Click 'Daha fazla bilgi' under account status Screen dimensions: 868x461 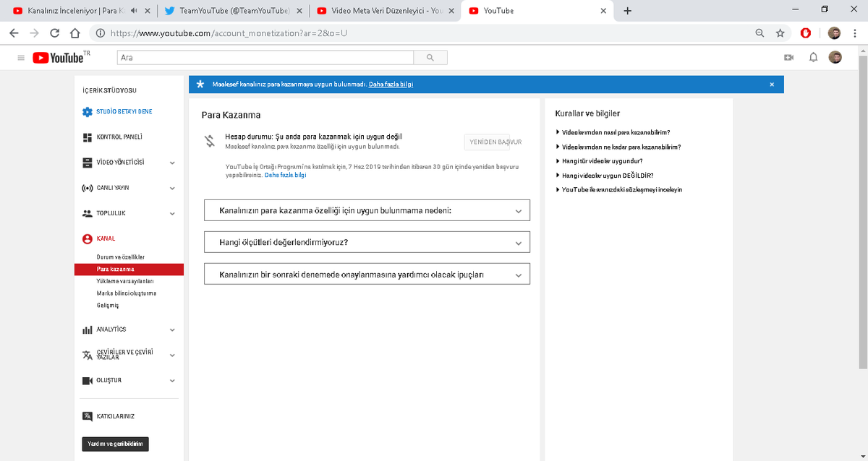tap(285, 175)
